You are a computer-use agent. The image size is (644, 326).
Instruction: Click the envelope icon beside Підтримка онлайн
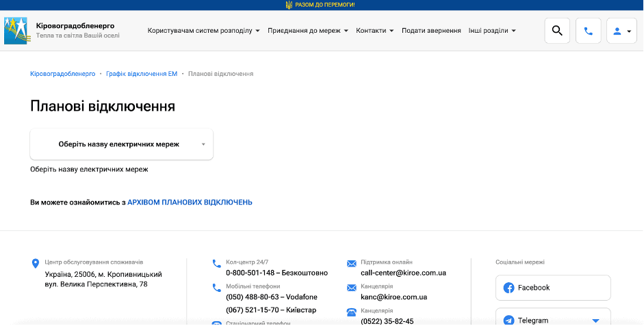352,263
